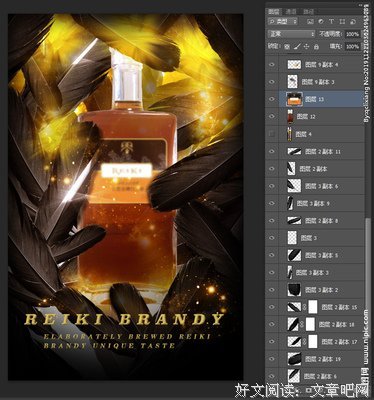Enable lock transparent pixels icon
This screenshot has height=400, width=374.
click(287, 47)
